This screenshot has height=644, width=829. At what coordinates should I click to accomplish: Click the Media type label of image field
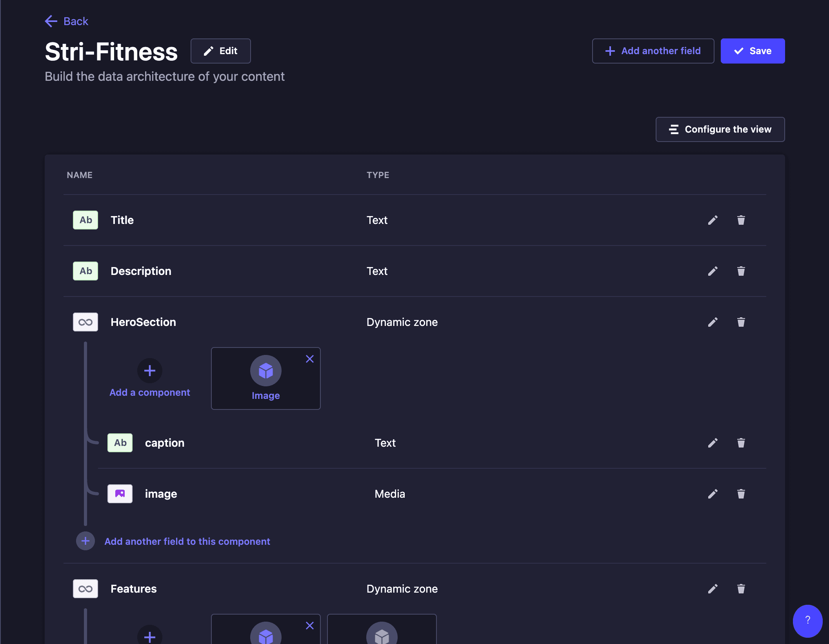coord(390,494)
